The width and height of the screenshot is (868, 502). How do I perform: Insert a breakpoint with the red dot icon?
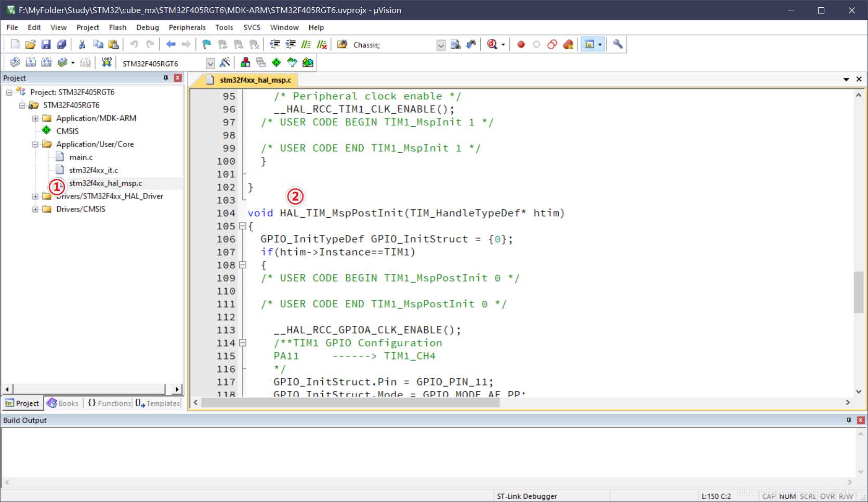521,45
